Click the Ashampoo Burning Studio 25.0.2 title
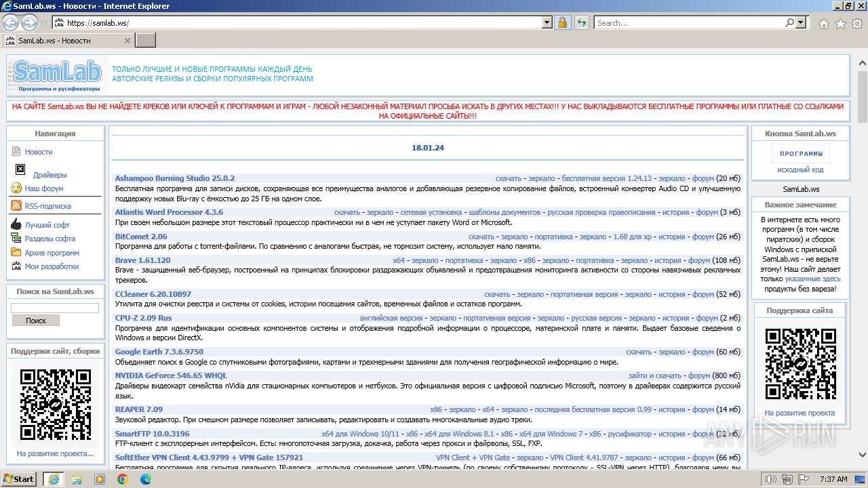The image size is (868, 488). [175, 178]
